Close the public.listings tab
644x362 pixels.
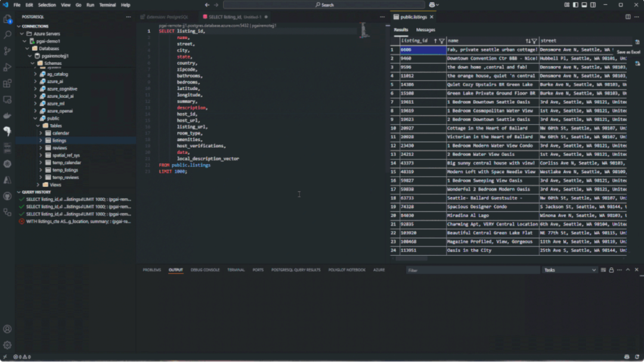pos(432,17)
